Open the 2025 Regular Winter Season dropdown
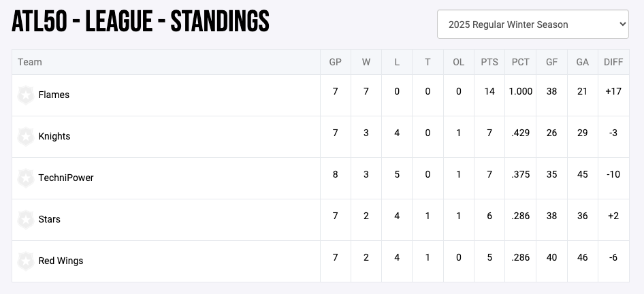 point(532,24)
